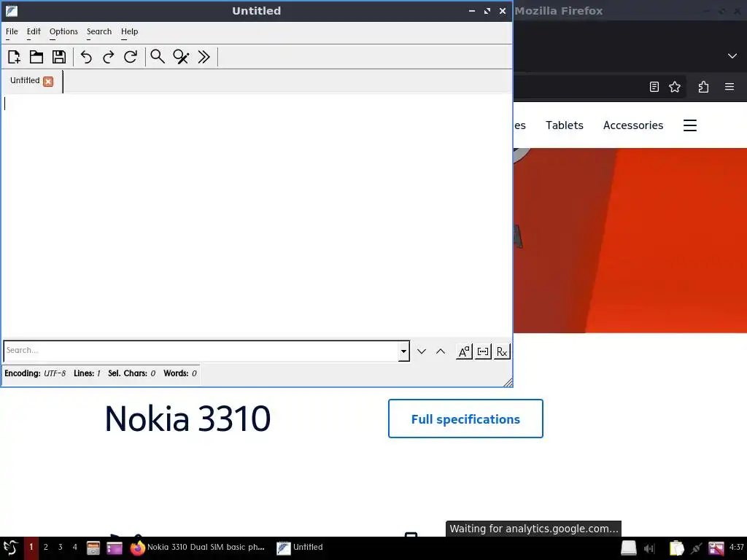Open the removable drive tray icon
The width and height of the screenshot is (747, 560).
tap(628, 548)
